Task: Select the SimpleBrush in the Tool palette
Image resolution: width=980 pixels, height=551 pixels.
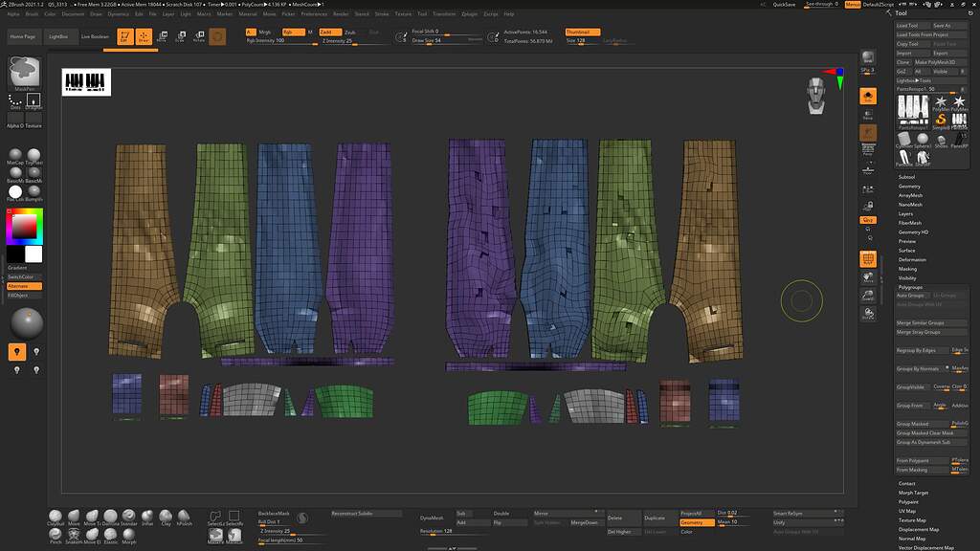Action: (x=940, y=120)
